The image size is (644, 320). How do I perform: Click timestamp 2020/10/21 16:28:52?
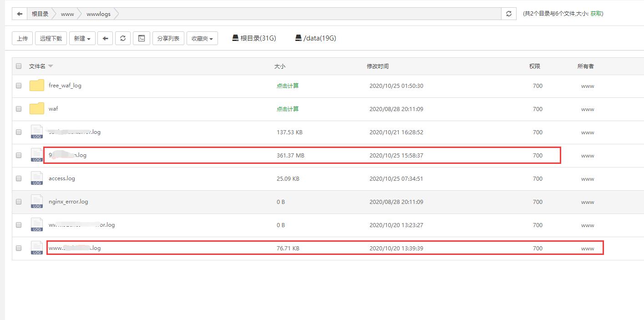pos(396,132)
